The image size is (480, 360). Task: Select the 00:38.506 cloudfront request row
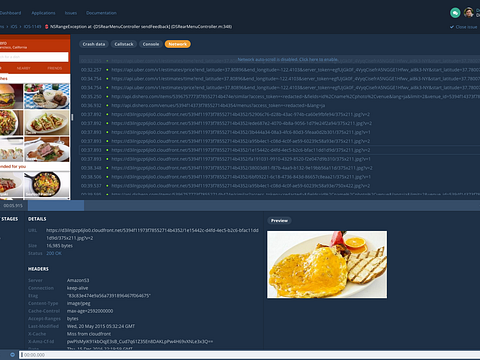280,177
